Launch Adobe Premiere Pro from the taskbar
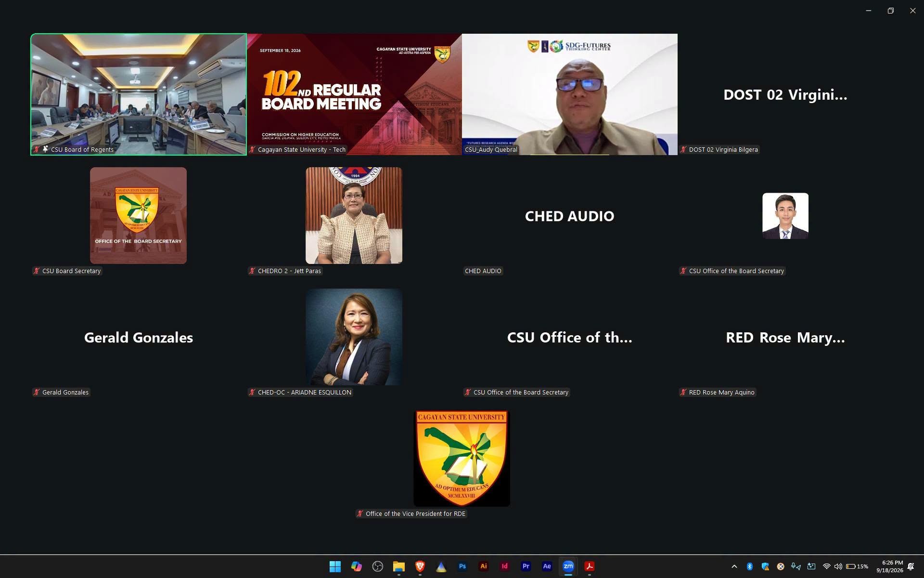924x578 pixels. [526, 566]
